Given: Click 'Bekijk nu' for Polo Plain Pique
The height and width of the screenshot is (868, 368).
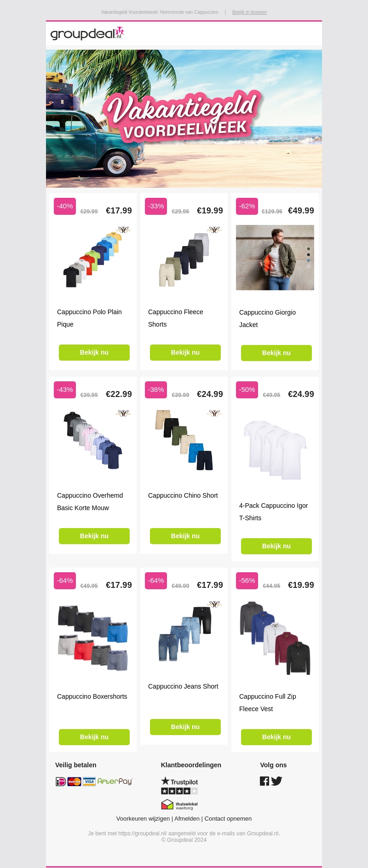Looking at the screenshot, I should (94, 352).
